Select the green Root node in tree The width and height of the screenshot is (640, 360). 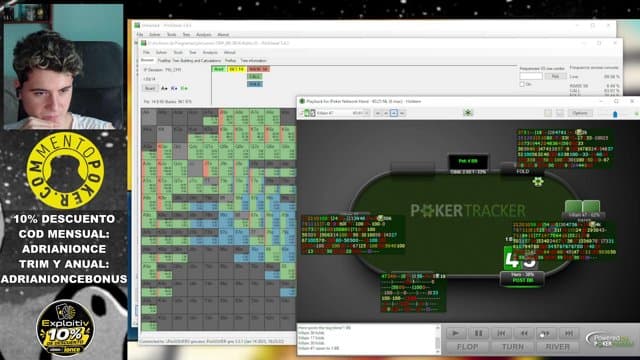[x=219, y=69]
